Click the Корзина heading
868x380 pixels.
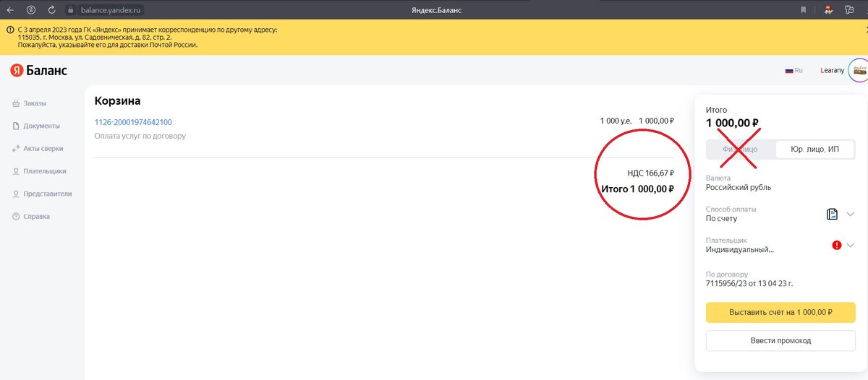(x=117, y=100)
